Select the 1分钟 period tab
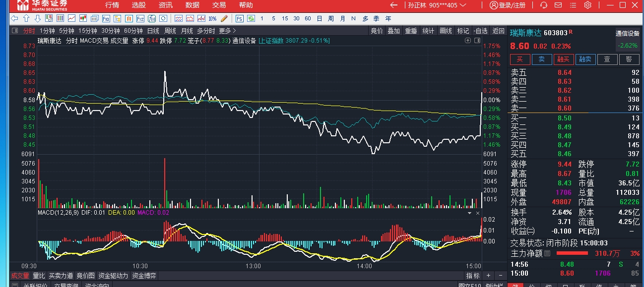Viewport: 644px width, 287px height. (47, 31)
